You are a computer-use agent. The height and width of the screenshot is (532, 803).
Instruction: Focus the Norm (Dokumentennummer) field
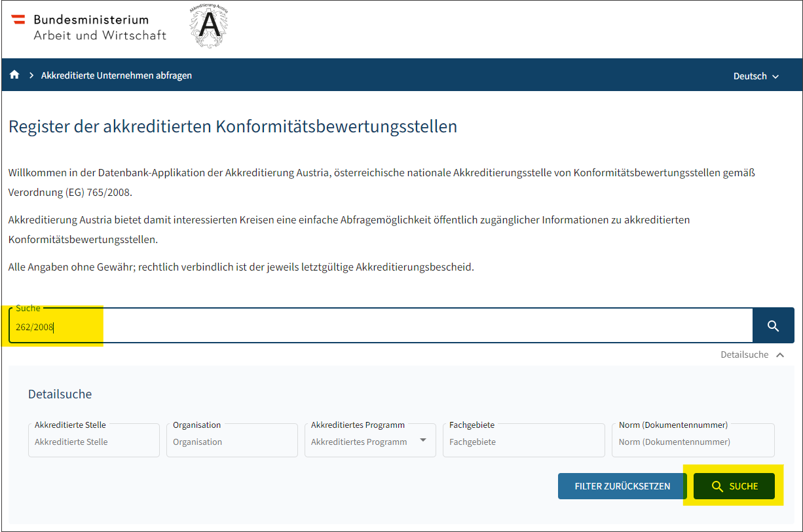[692, 442]
